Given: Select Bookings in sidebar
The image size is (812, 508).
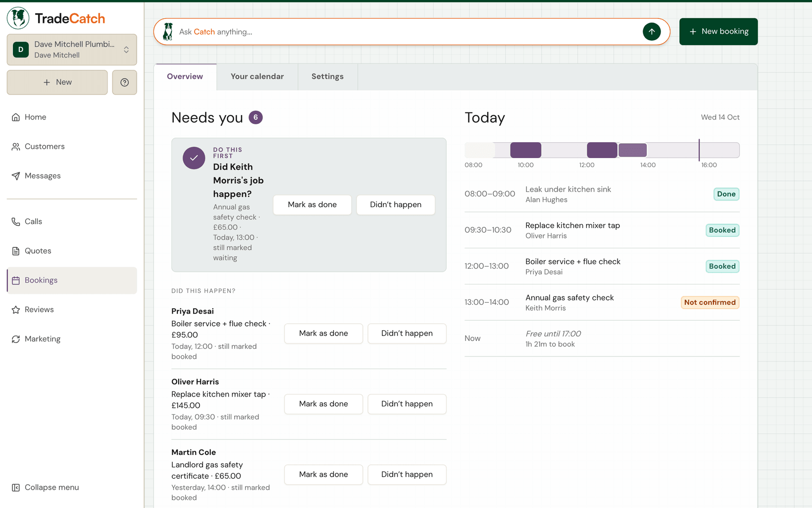Looking at the screenshot, I should [72, 280].
